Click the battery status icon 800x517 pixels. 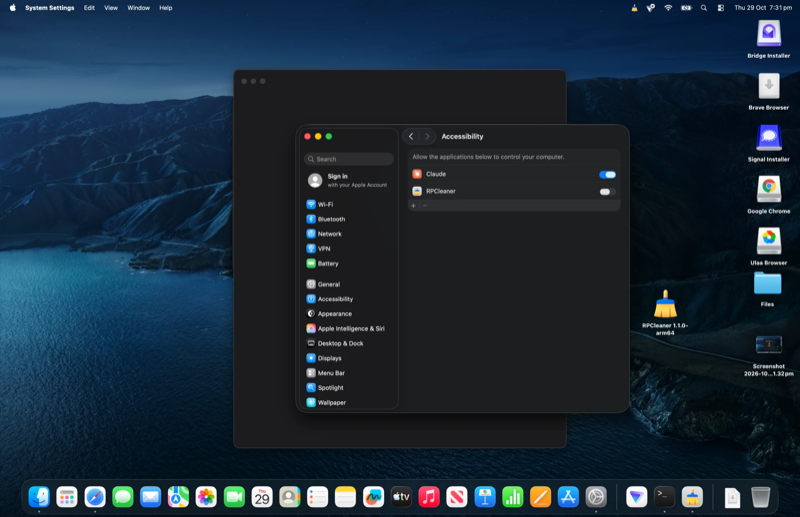pos(686,8)
